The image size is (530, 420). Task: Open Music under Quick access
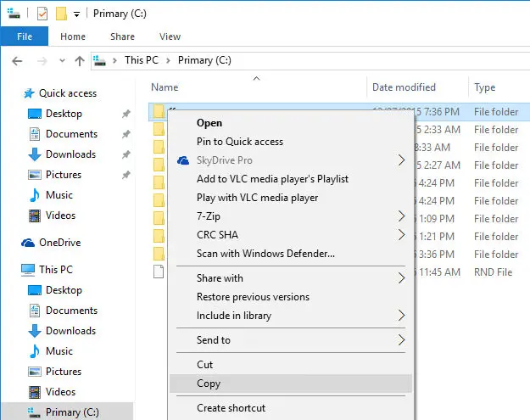[59, 195]
